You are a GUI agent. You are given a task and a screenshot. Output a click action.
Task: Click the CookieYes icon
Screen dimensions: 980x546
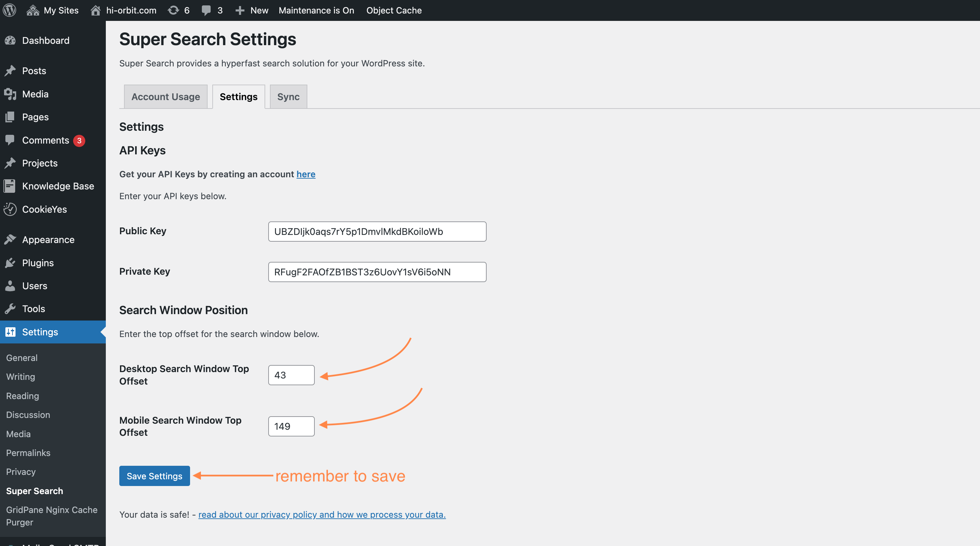10,209
